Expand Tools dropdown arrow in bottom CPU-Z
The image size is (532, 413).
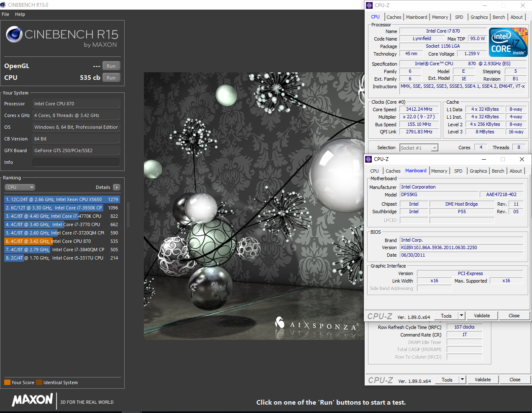(463, 380)
